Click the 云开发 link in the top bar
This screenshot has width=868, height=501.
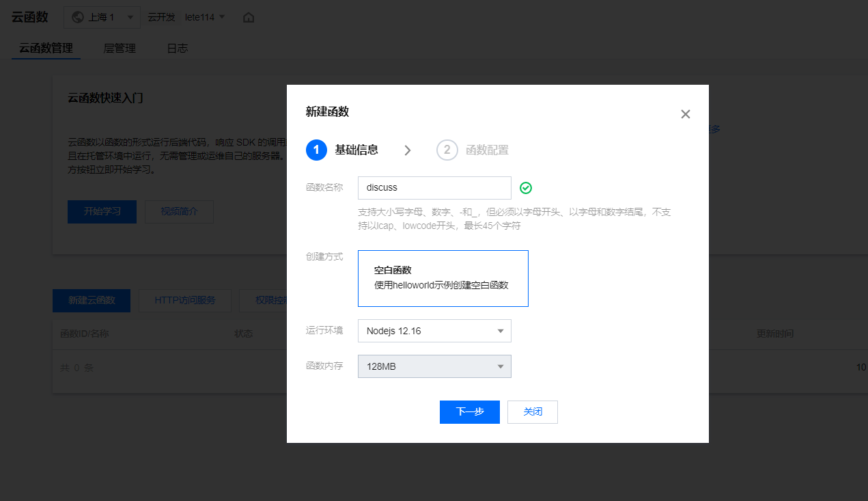tap(161, 17)
